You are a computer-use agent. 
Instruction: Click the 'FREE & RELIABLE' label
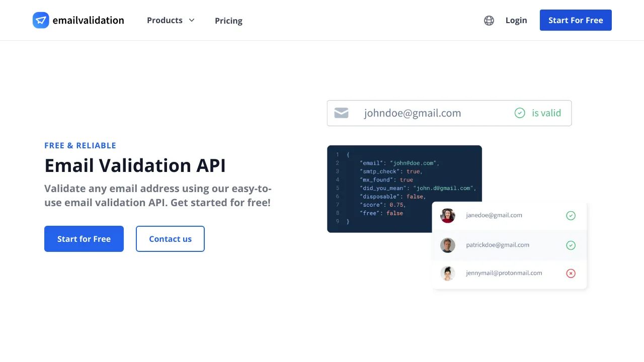point(80,145)
